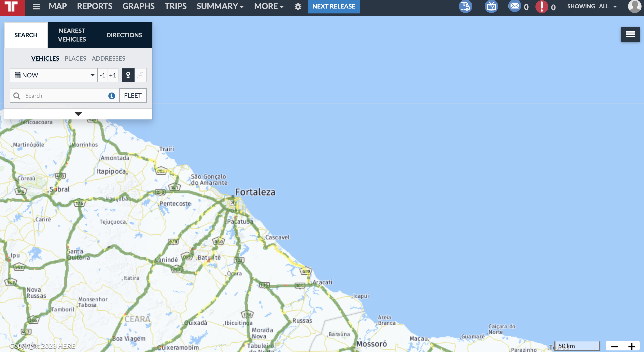
Task: Click the vehicle Search input field
Action: click(x=65, y=95)
